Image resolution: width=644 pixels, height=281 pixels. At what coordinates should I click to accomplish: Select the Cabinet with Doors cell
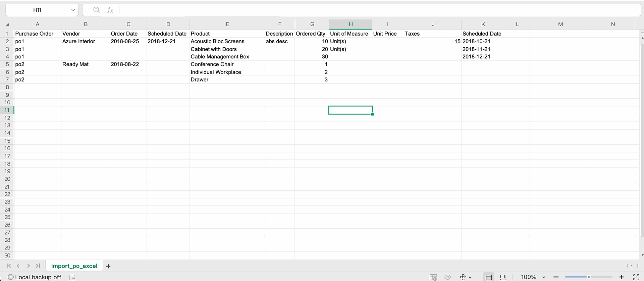click(227, 49)
